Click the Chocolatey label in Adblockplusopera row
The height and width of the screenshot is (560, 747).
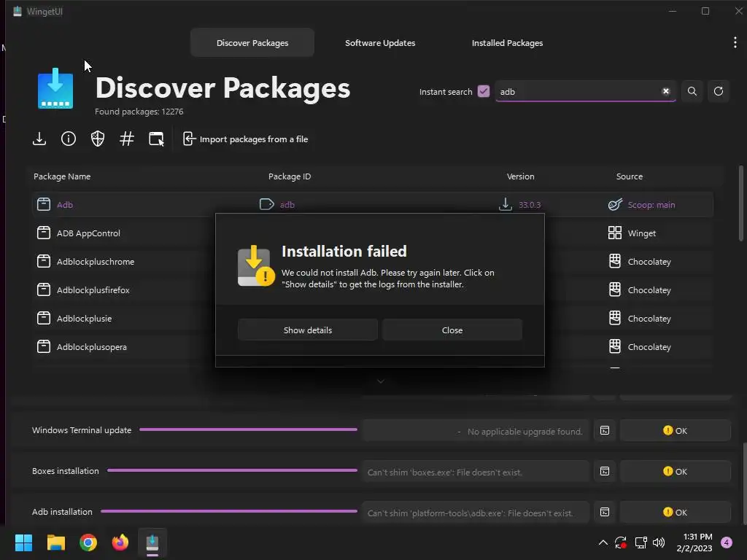pos(649,347)
